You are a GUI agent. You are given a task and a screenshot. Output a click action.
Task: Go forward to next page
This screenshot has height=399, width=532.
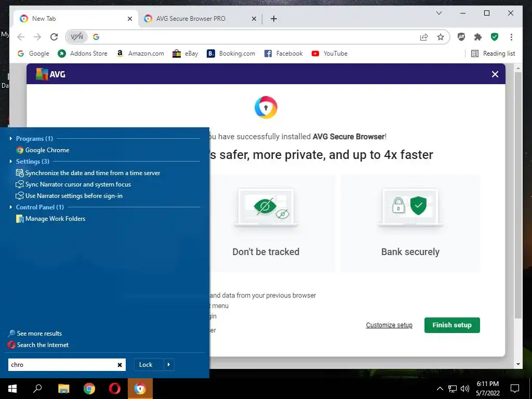coord(37,37)
